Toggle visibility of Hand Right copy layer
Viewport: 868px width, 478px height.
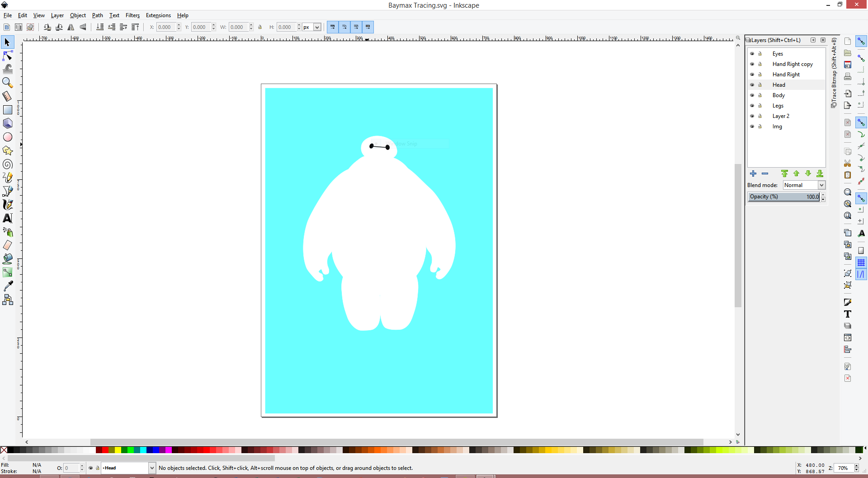click(x=752, y=64)
